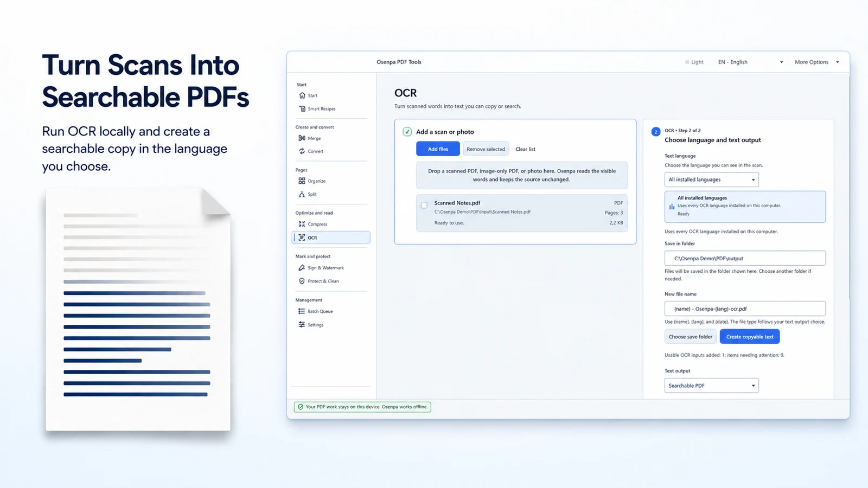868x488 pixels.
Task: Click the "Choose language and text output" heading
Action: 713,140
